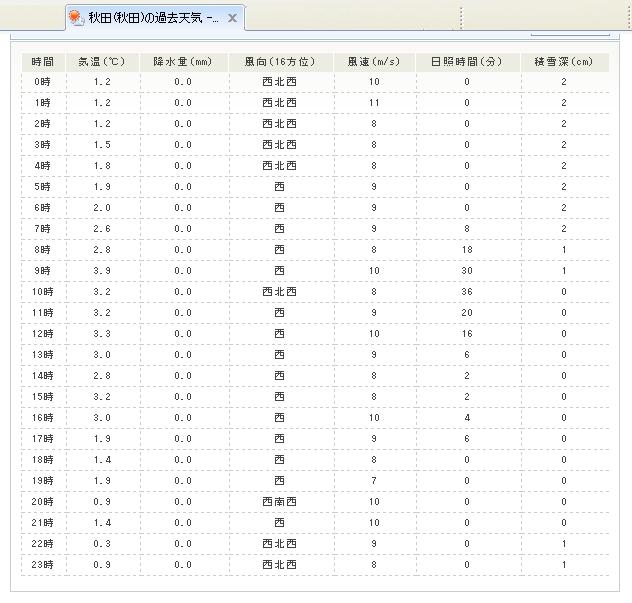Click the 7時 time cell
This screenshot has height=603, width=632.
(x=42, y=229)
